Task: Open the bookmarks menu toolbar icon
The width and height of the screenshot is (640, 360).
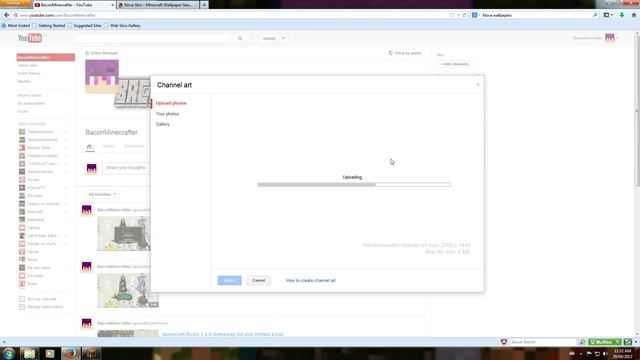Action: (x=608, y=15)
